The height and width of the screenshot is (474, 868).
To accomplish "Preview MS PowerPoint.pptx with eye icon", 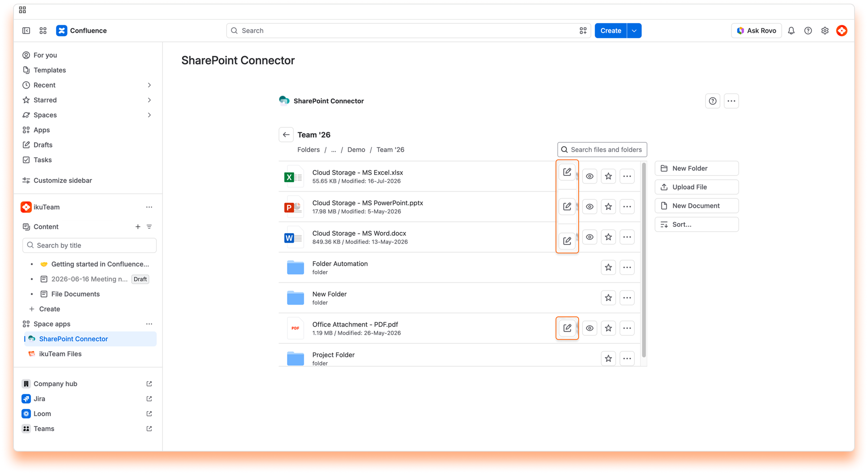I will [590, 207].
